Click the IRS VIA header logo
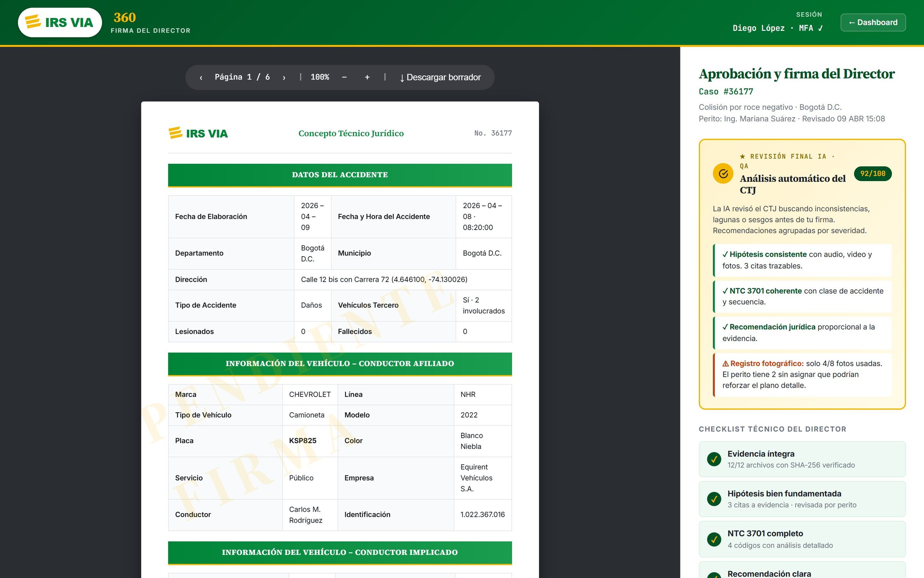The image size is (924, 578). pos(60,22)
